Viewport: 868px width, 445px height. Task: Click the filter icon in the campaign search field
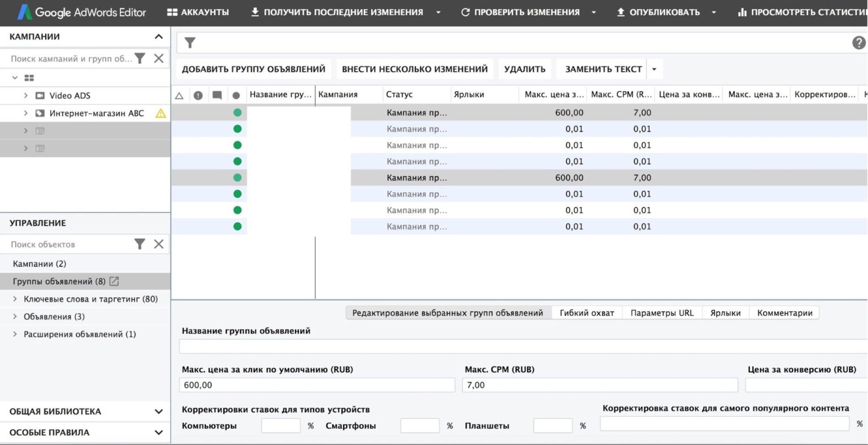(x=140, y=58)
